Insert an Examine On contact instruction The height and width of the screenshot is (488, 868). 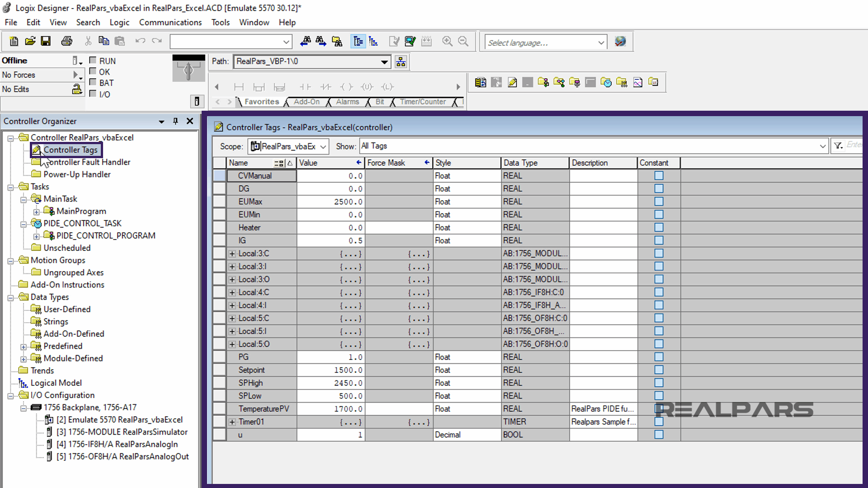pos(305,87)
